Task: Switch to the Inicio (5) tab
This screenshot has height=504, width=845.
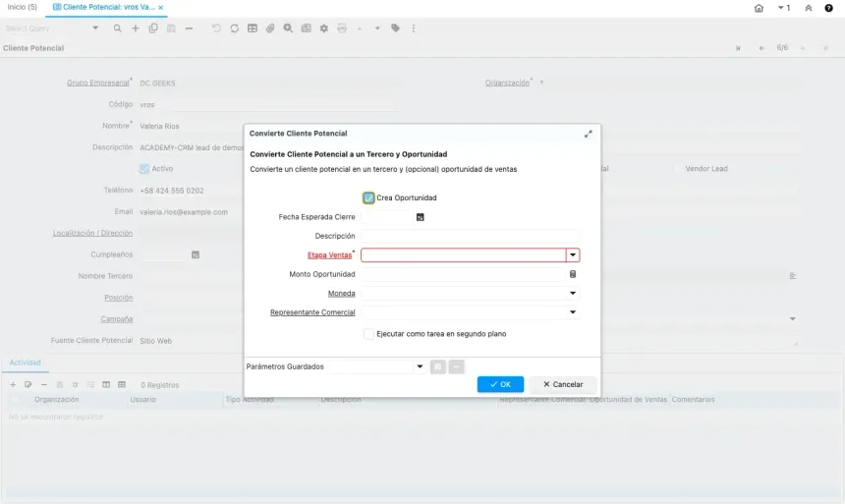Action: point(22,7)
